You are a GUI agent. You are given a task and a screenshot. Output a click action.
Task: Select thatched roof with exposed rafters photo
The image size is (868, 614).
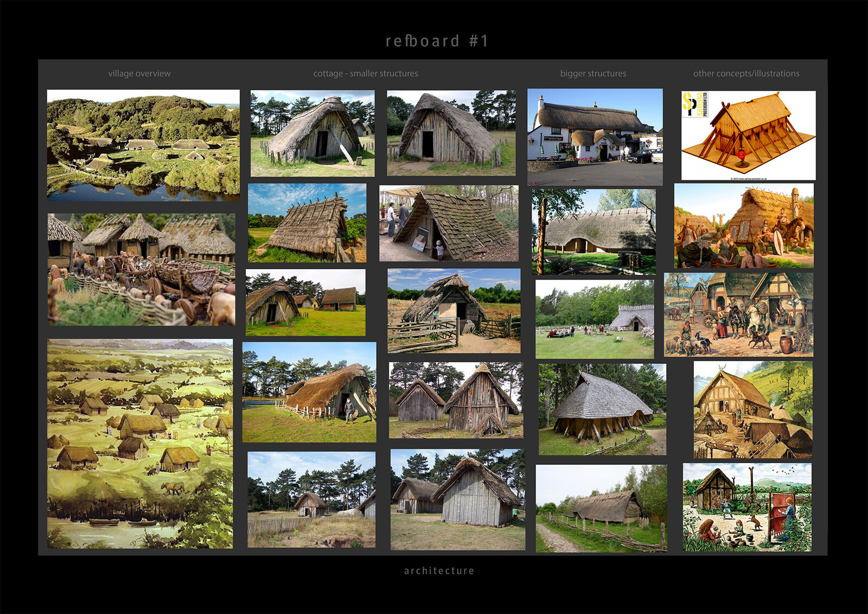(x=307, y=223)
